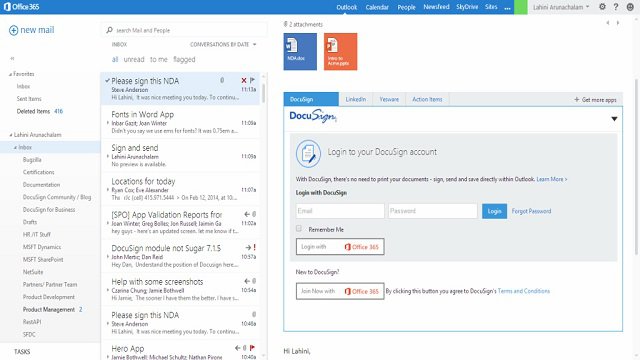Click the DocuSign Email input field
640x360 pixels.
coord(340,211)
